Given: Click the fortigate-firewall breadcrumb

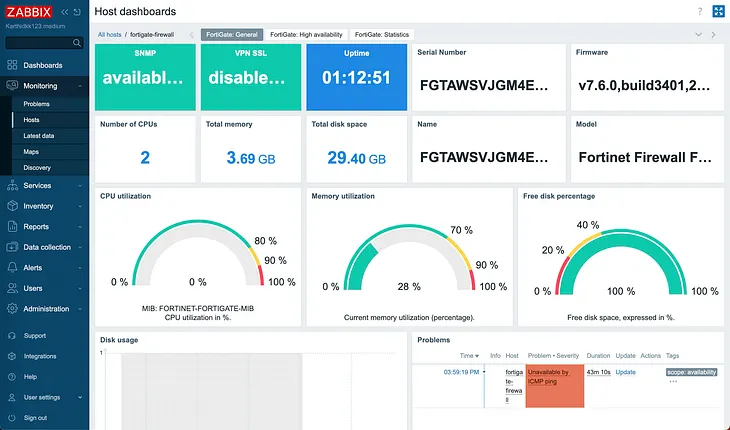Looking at the screenshot, I should pos(152,34).
